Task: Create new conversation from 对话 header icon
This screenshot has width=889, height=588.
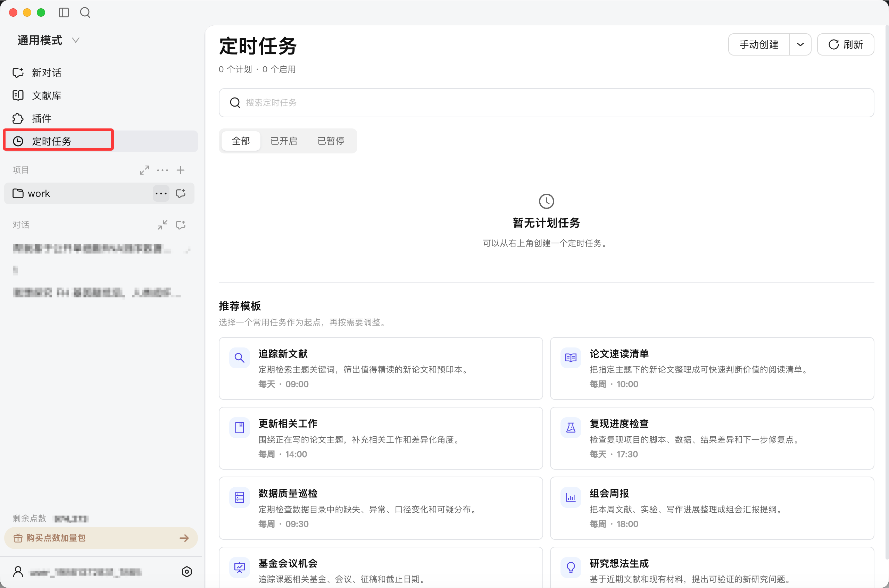Action: pos(181,225)
